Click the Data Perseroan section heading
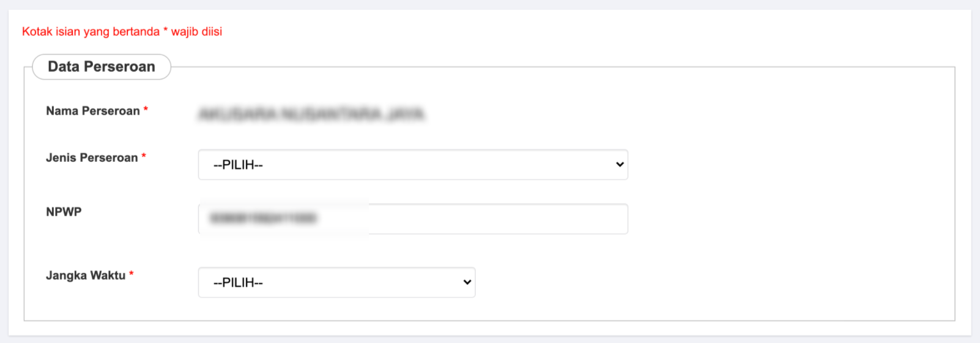The height and width of the screenshot is (343, 980). [x=102, y=67]
